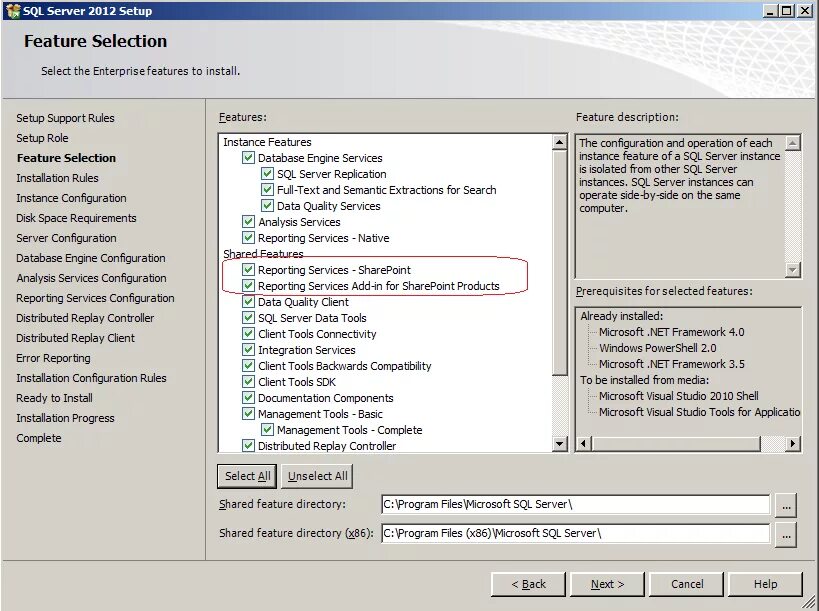Image resolution: width=819 pixels, height=611 pixels.
Task: Click Error Reporting step
Action: (x=53, y=358)
